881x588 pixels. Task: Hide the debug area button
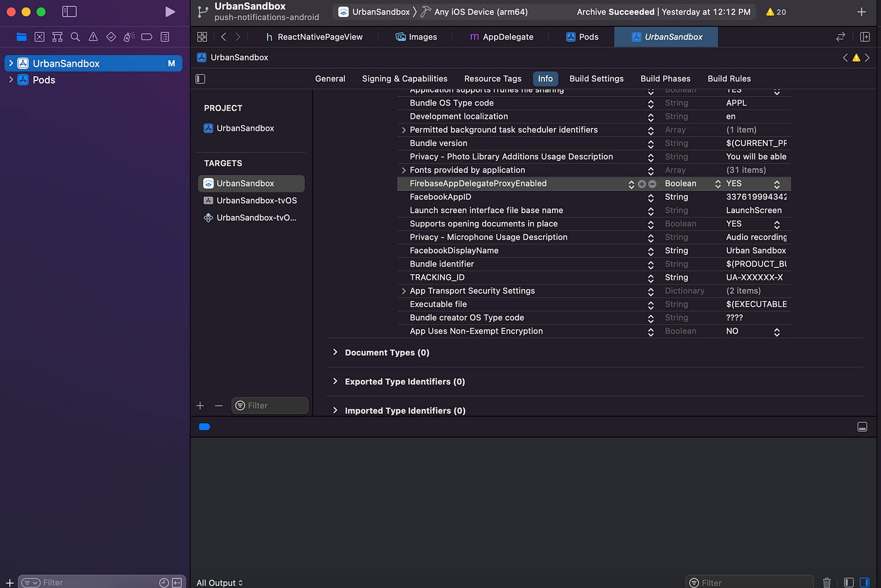click(x=862, y=427)
